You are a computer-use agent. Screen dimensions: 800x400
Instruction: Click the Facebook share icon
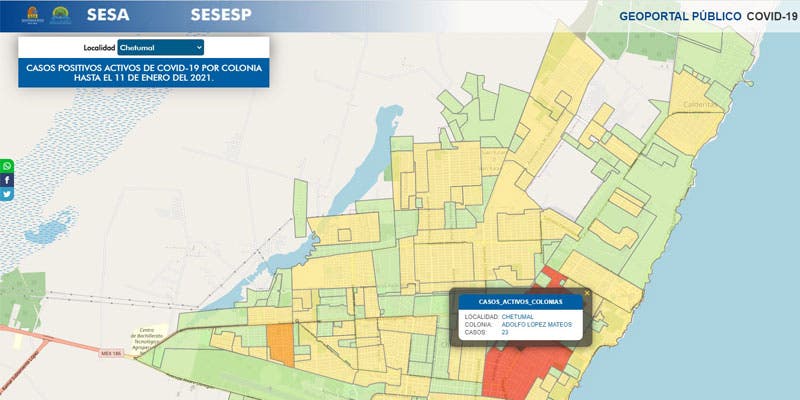pyautogui.click(x=7, y=180)
